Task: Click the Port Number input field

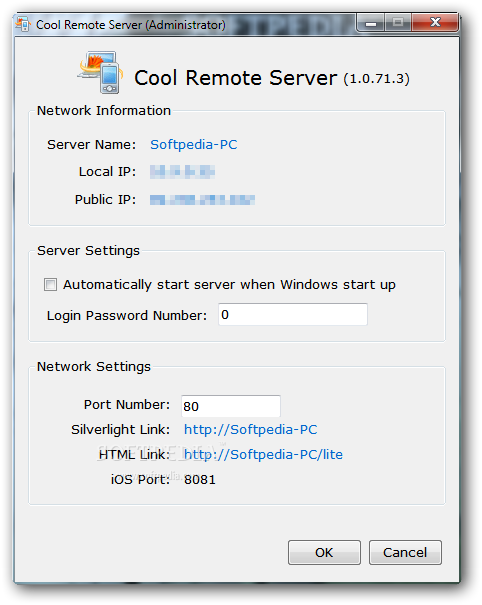Action: [x=231, y=406]
